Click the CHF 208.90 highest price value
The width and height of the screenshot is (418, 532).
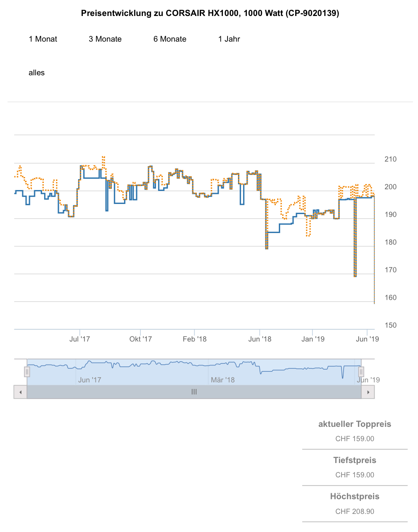coord(355,511)
